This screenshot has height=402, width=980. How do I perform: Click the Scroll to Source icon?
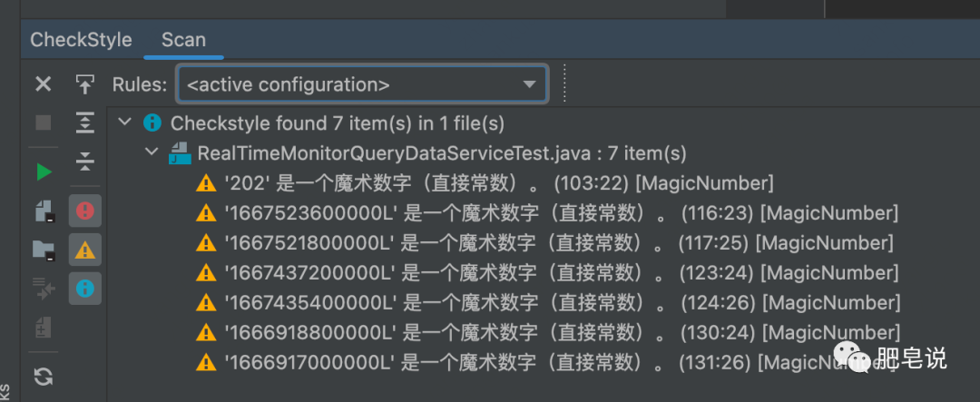85,84
